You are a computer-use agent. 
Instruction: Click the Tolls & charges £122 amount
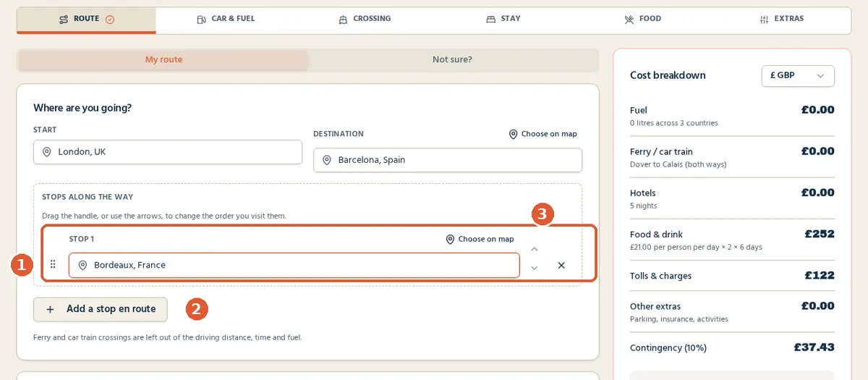(820, 275)
